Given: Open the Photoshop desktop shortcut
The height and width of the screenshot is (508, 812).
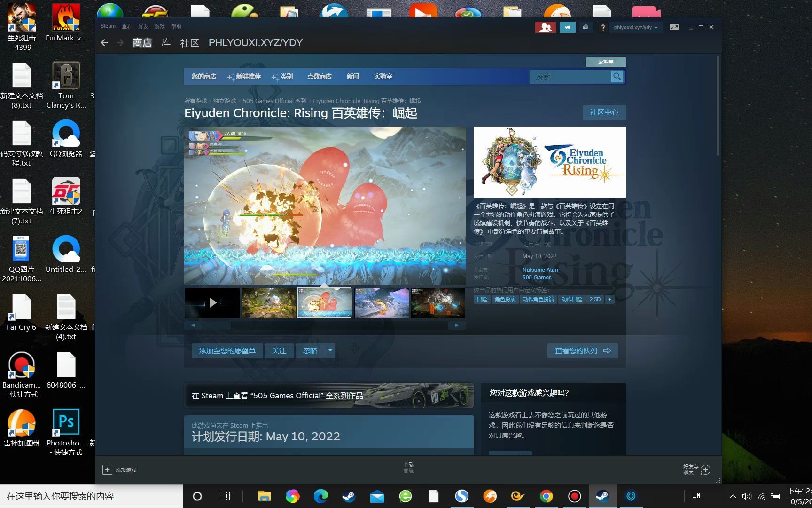Looking at the screenshot, I should [66, 432].
